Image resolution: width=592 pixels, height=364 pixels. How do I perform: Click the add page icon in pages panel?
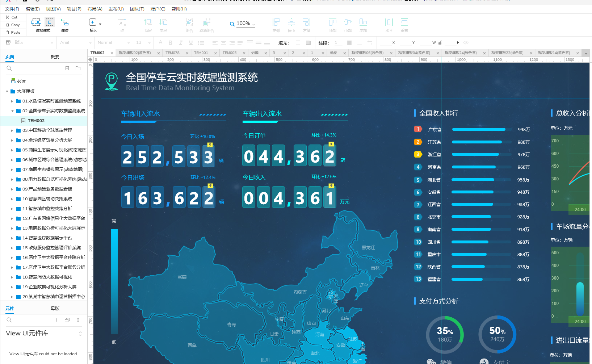click(x=67, y=68)
